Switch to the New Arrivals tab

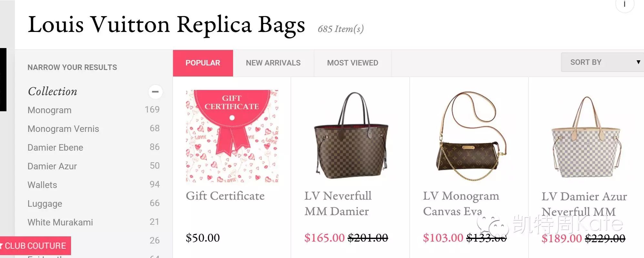(x=273, y=63)
